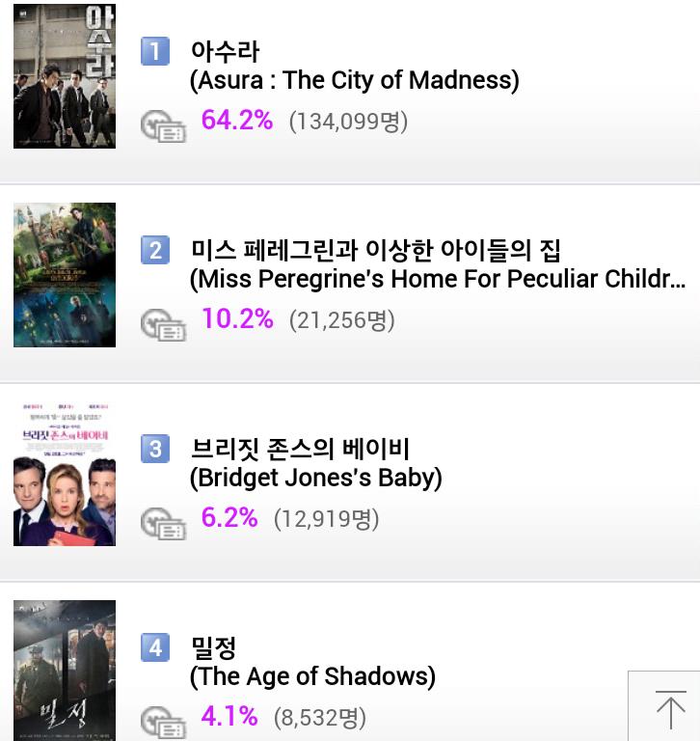Open the 아수라 movie title link
Screen dimensions: 700x741
225,51
